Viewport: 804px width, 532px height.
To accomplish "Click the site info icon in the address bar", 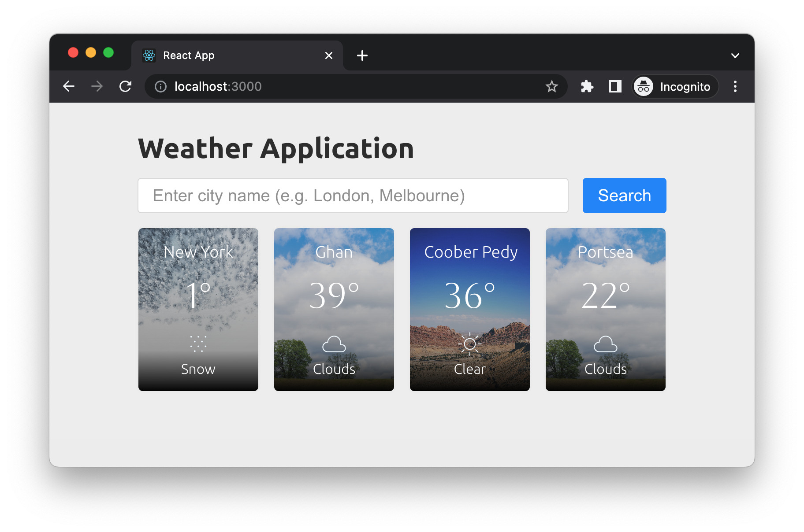I will click(160, 86).
